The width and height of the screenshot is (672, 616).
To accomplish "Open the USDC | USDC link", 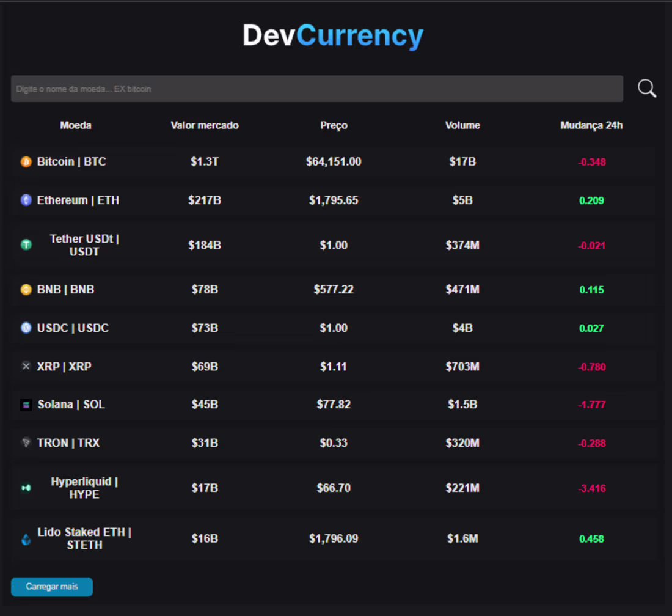I will pos(73,328).
